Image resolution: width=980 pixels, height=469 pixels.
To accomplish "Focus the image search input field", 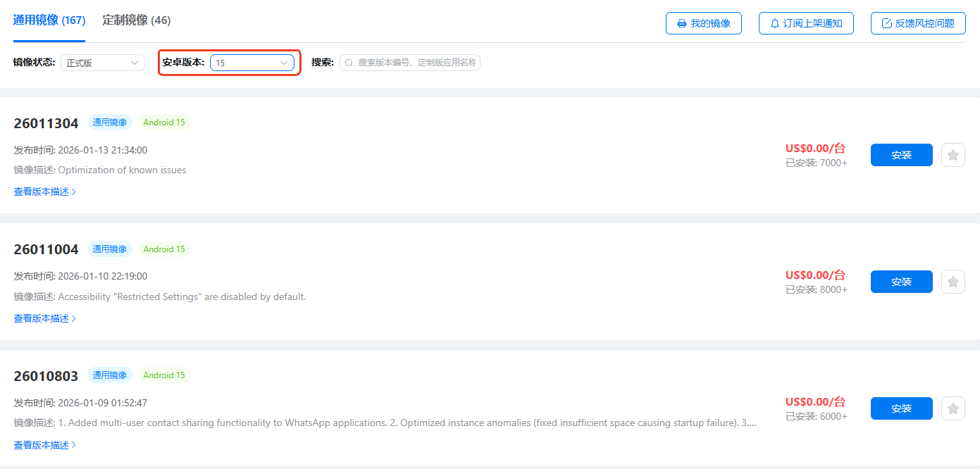I will click(416, 63).
